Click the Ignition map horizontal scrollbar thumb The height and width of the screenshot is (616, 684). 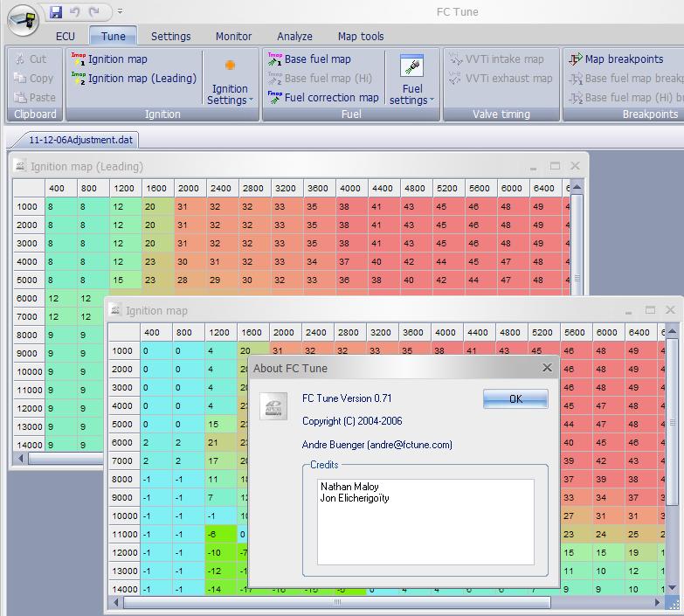[337, 602]
